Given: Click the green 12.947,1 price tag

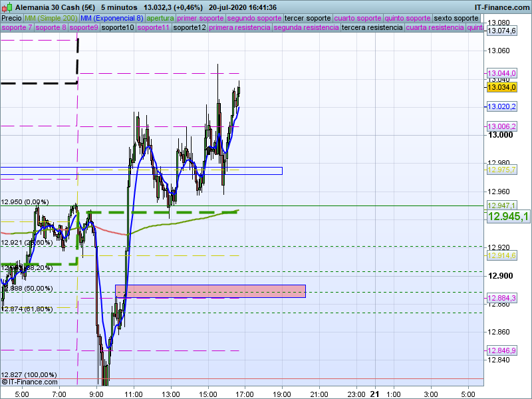Looking at the screenshot, I should point(501,205).
